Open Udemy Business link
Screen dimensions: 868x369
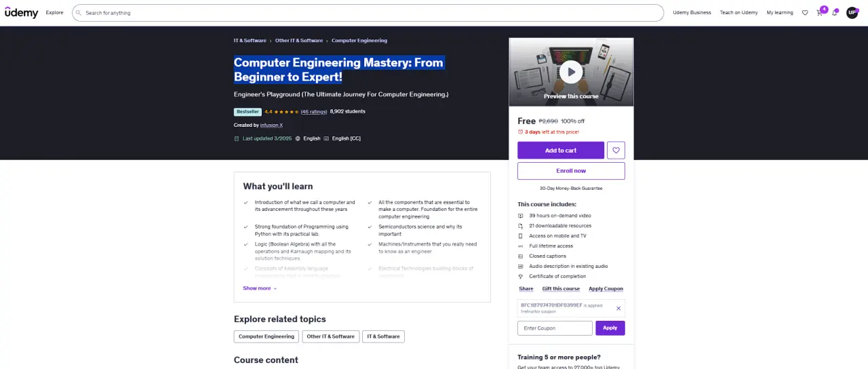(x=692, y=13)
